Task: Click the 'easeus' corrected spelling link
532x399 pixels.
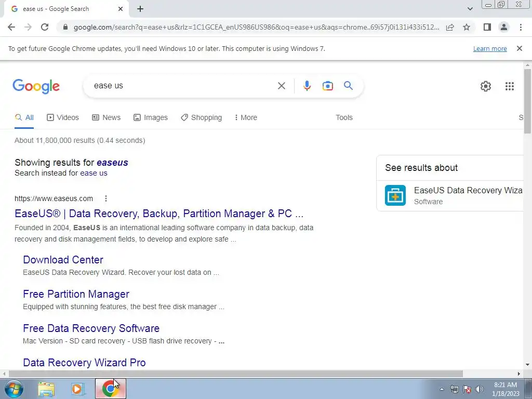Action: pos(112,163)
